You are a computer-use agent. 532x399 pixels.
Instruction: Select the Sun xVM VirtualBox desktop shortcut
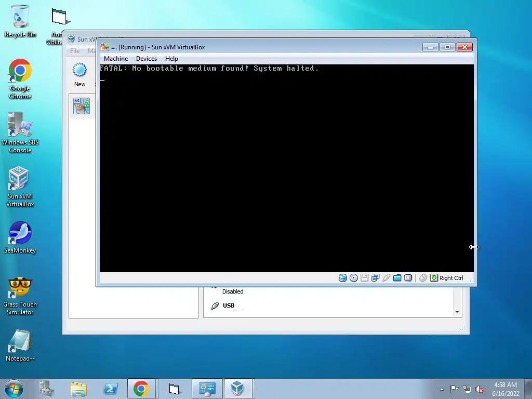pyautogui.click(x=20, y=187)
